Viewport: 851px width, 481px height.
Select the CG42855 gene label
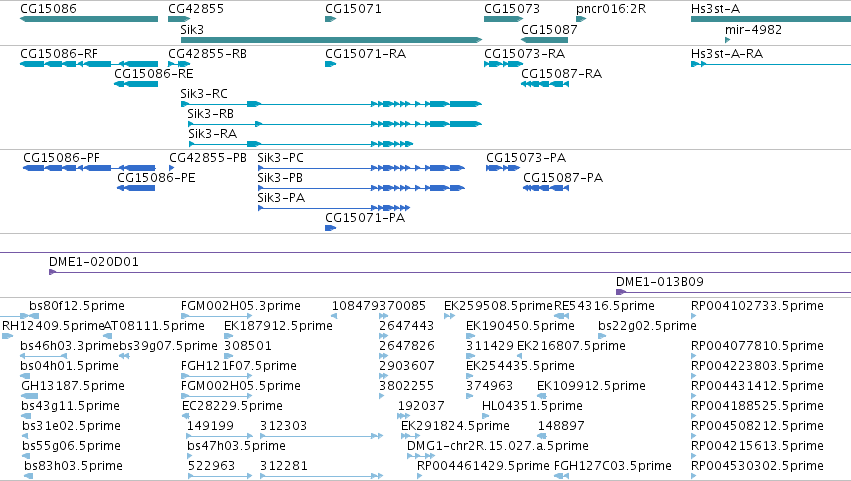click(196, 9)
